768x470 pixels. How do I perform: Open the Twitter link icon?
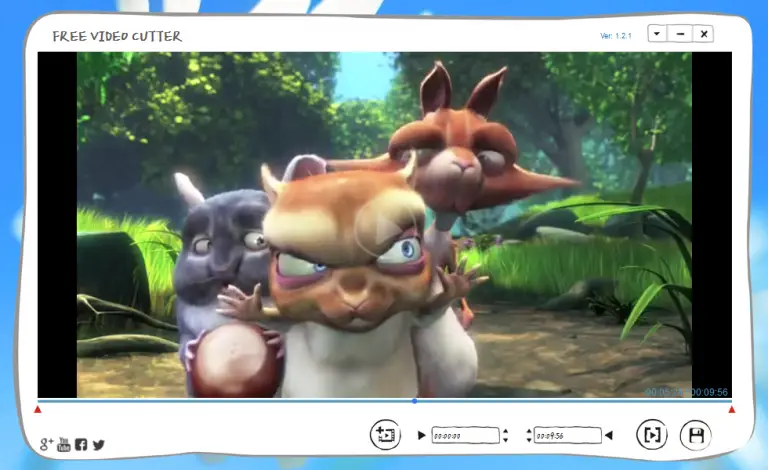[x=98, y=445]
